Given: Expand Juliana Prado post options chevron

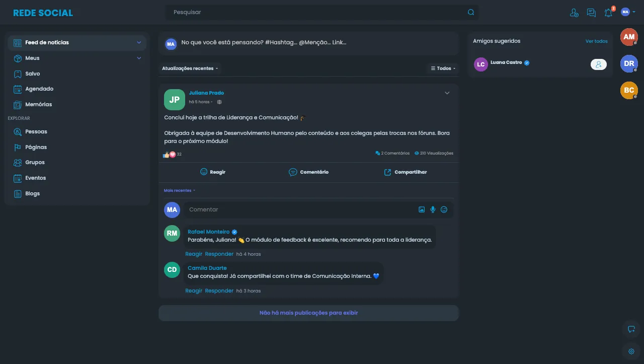Looking at the screenshot, I should tap(447, 93).
